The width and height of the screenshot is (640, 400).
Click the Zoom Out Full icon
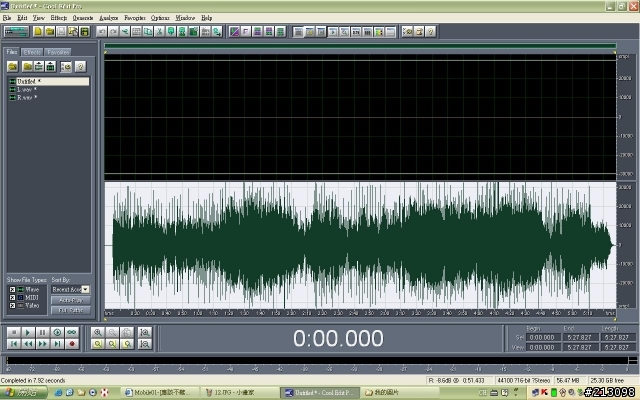pyautogui.click(x=127, y=332)
